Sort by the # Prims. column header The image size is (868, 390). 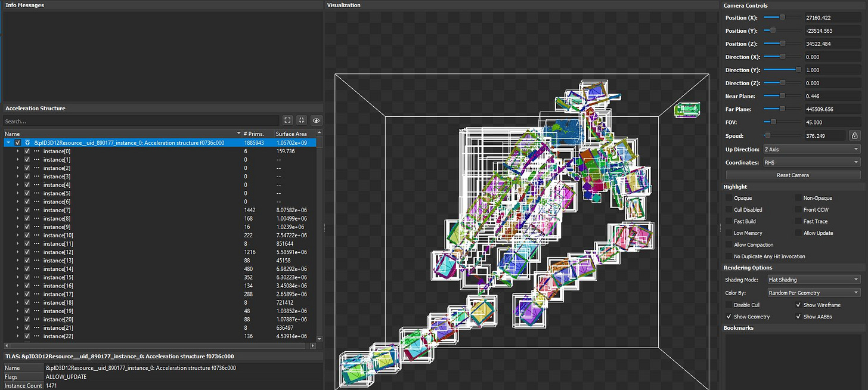(258, 134)
